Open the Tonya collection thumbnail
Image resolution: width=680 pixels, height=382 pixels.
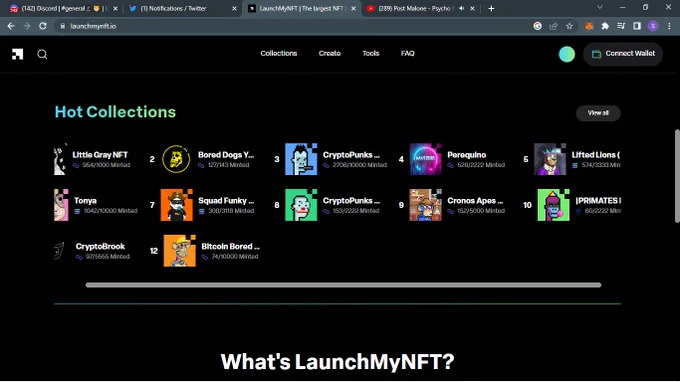coord(61,205)
